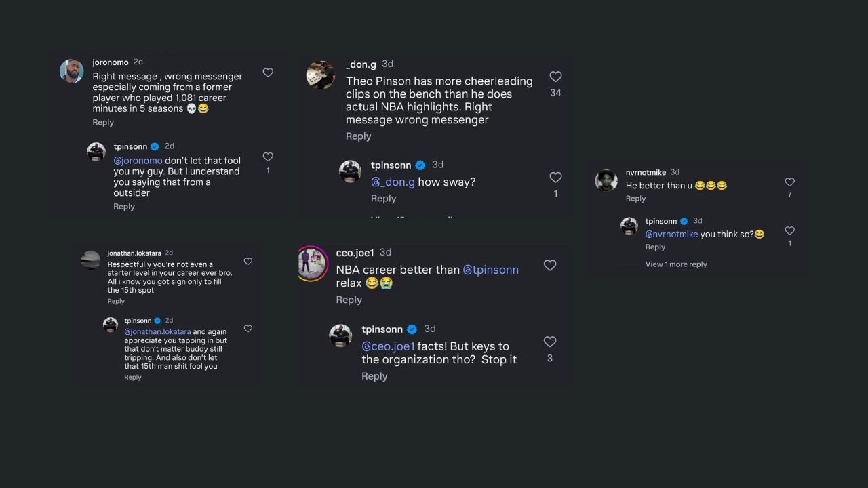Like joronomo's comment with the heart icon

click(268, 73)
